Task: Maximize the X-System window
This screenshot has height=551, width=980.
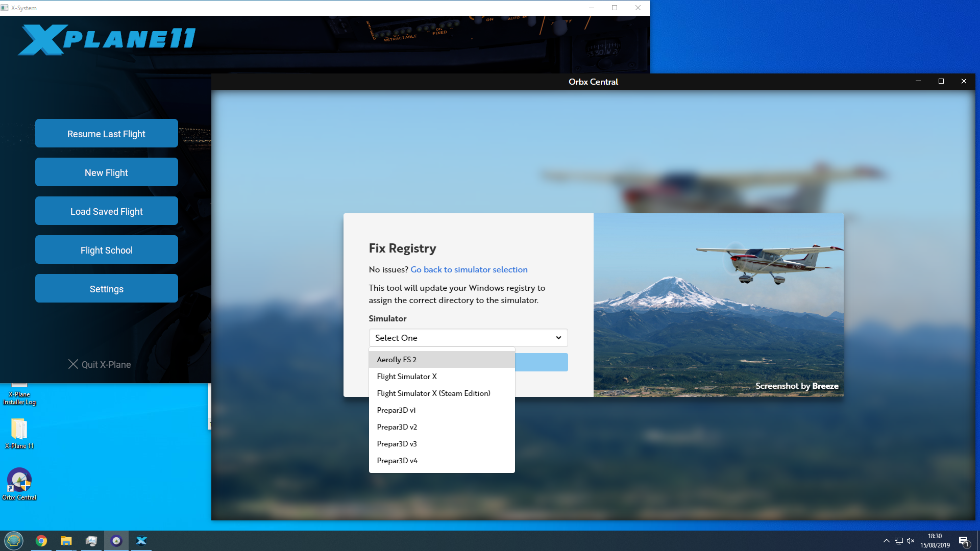Action: [615, 8]
